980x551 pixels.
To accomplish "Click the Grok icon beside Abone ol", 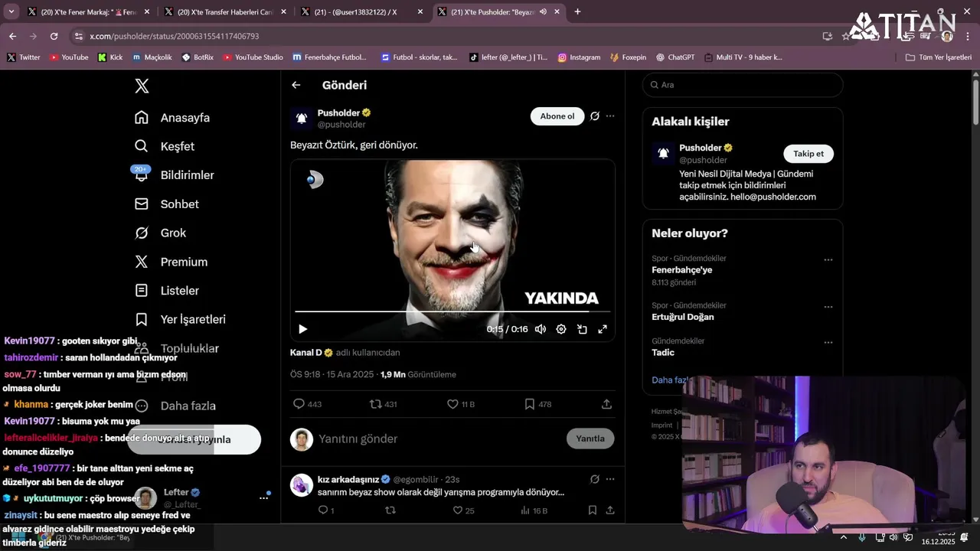I will [x=595, y=116].
